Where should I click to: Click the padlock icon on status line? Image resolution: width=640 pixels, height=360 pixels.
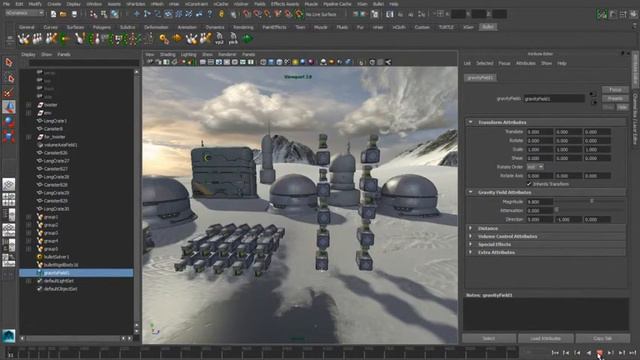221,14
